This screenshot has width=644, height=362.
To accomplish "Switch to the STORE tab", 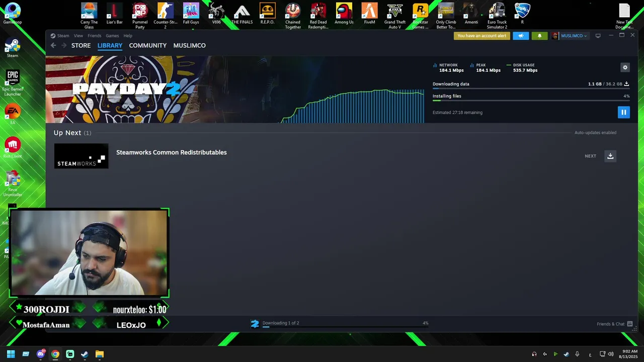I will 81,45.
